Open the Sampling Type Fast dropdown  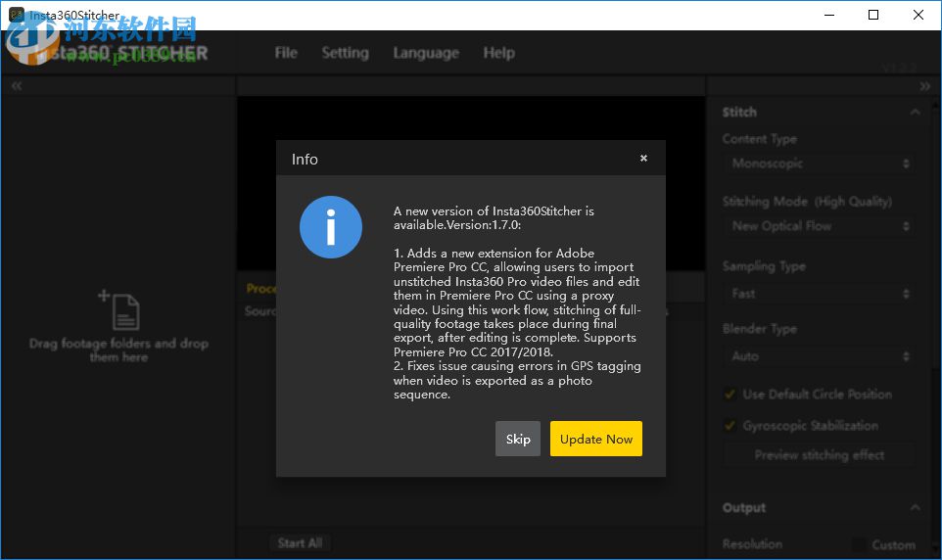click(x=819, y=294)
